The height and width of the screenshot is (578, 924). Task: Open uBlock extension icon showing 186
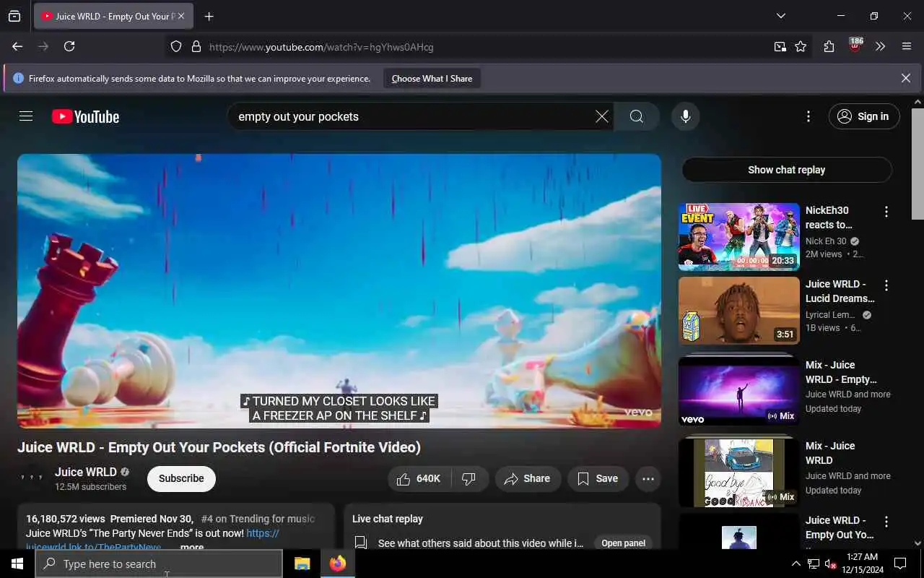pos(855,46)
